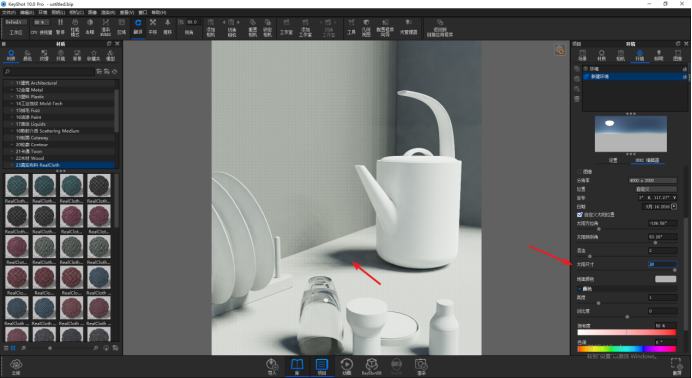The width and height of the screenshot is (692, 378).
Task: Select the Tumble camera tool in toolbar
Action: (x=138, y=26)
